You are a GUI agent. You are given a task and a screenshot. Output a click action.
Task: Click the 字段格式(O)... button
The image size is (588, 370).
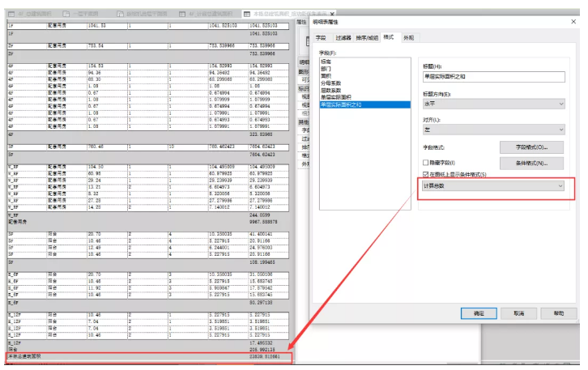click(x=531, y=147)
